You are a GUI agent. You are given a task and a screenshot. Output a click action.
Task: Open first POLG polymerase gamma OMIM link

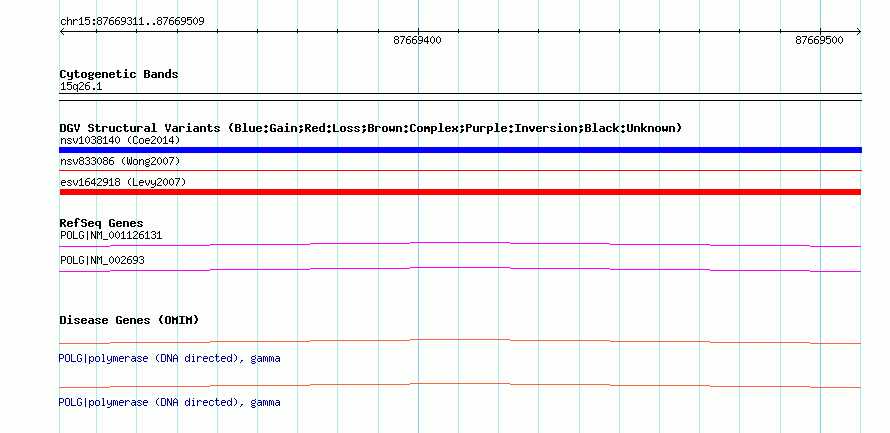[169, 359]
